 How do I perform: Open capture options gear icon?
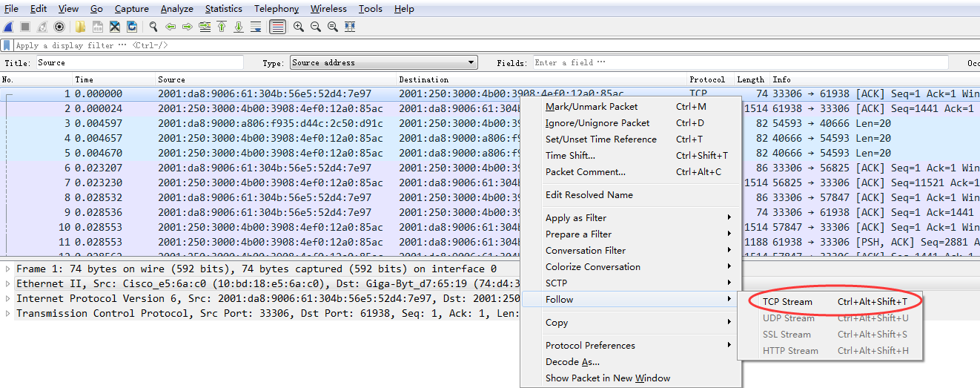(x=59, y=27)
